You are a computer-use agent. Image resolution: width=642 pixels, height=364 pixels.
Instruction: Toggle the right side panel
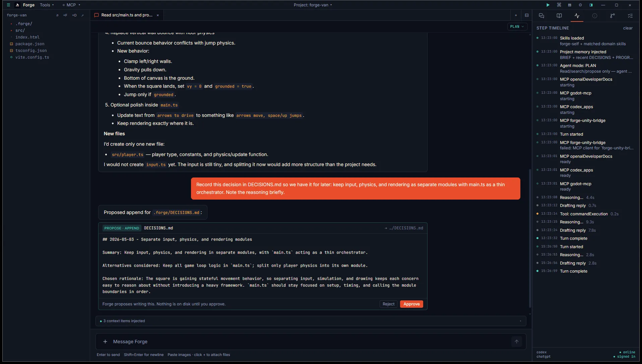591,5
